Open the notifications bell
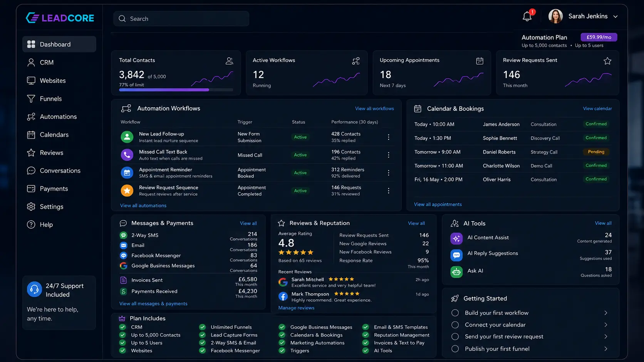The width and height of the screenshot is (644, 362). click(x=527, y=17)
